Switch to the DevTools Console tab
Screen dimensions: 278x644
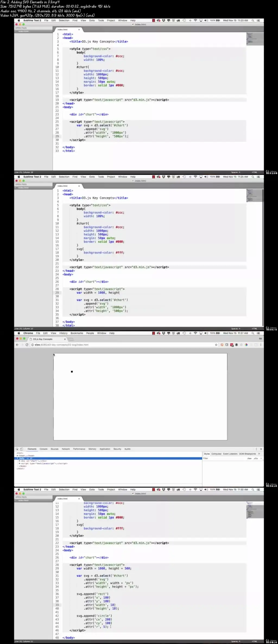click(43, 449)
